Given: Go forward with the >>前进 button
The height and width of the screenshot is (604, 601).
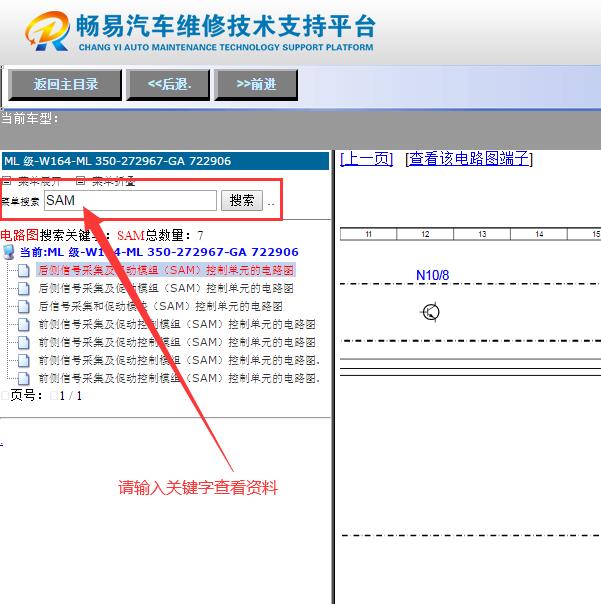Looking at the screenshot, I should click(256, 85).
